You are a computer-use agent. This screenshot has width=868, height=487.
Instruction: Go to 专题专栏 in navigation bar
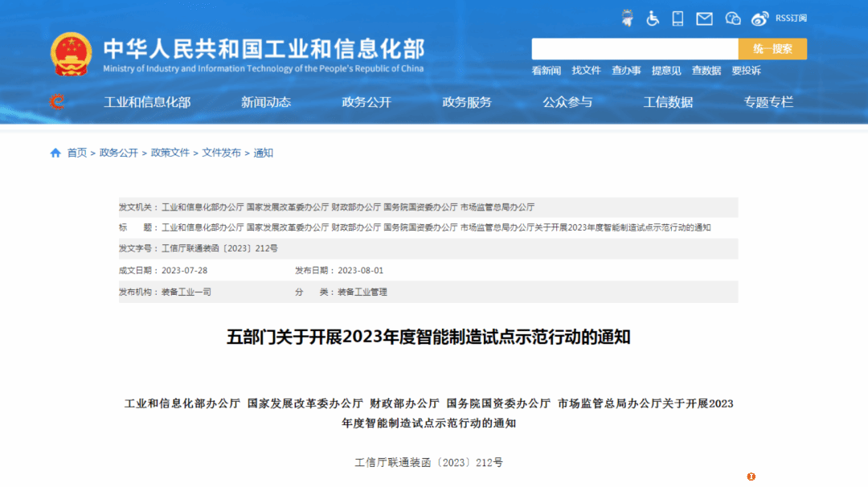pos(768,102)
